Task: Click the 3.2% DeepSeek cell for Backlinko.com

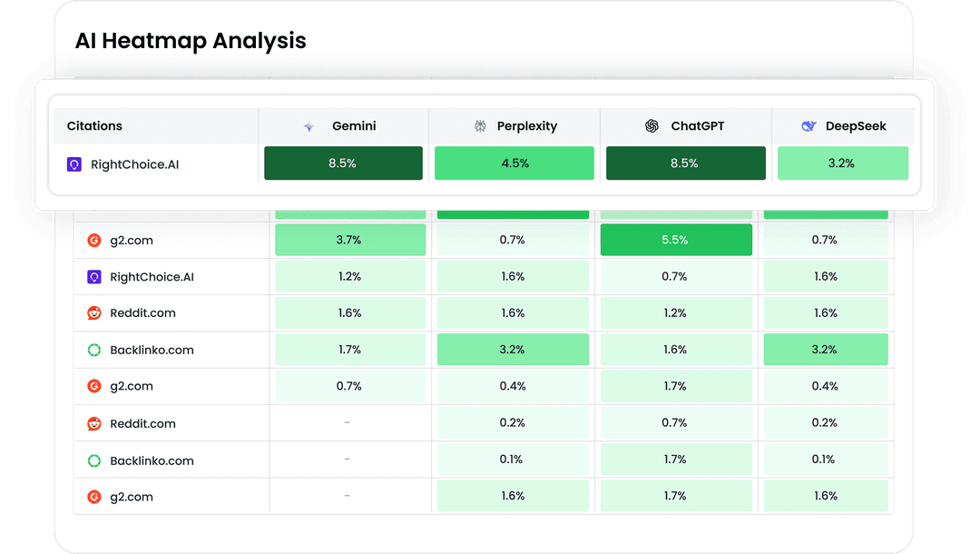Action: pos(826,349)
